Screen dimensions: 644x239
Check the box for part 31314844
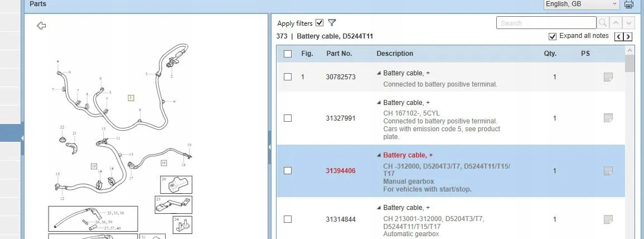(288, 219)
